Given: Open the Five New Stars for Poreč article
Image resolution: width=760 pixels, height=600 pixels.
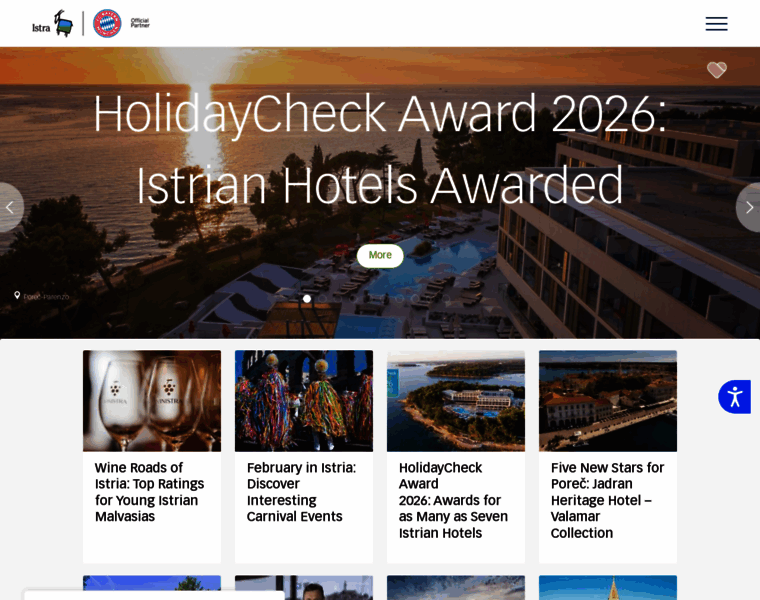Looking at the screenshot, I should point(607,500).
